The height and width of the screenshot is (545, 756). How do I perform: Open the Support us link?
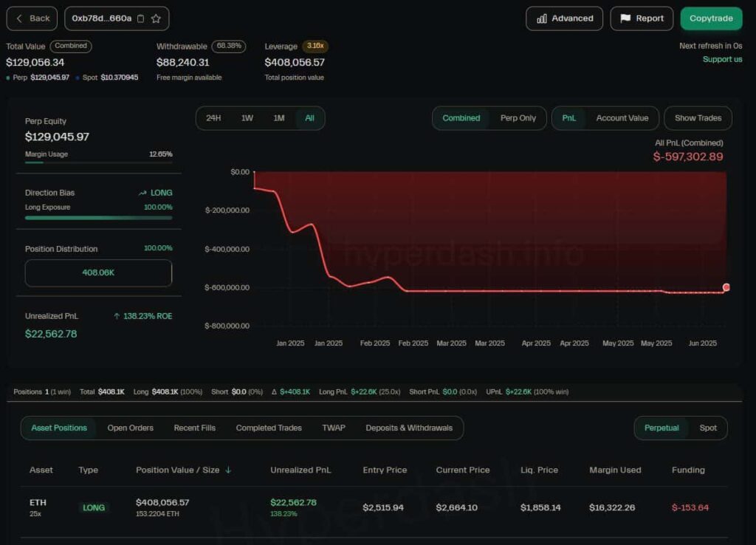tap(722, 59)
